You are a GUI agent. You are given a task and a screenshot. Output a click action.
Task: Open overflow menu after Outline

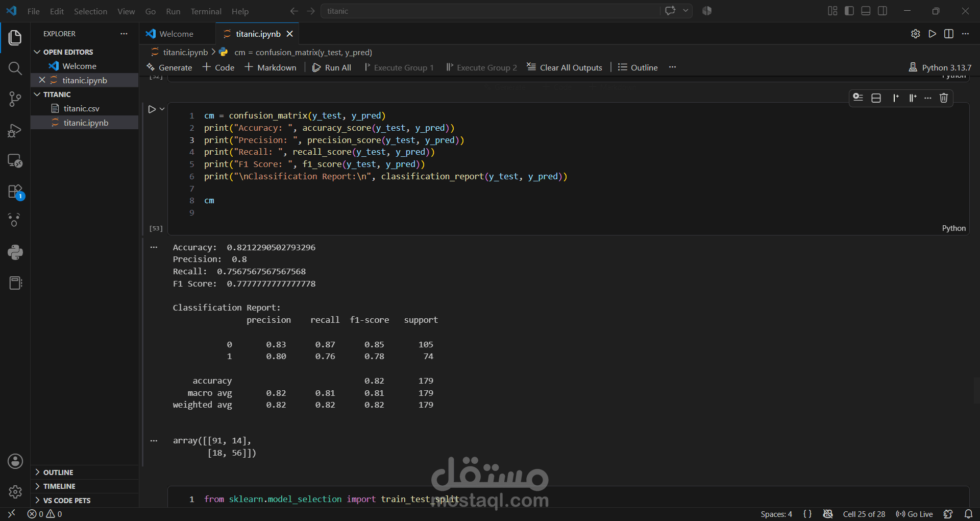click(x=672, y=67)
